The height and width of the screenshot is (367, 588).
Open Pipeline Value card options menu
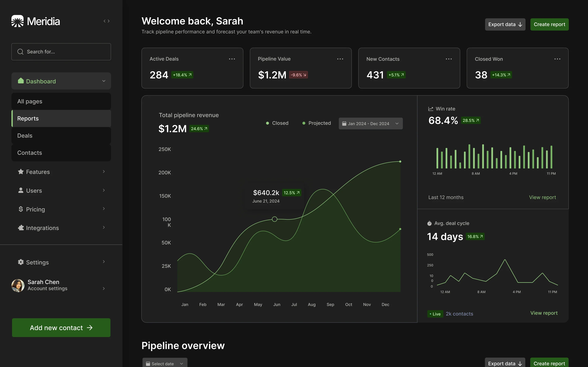tap(340, 59)
